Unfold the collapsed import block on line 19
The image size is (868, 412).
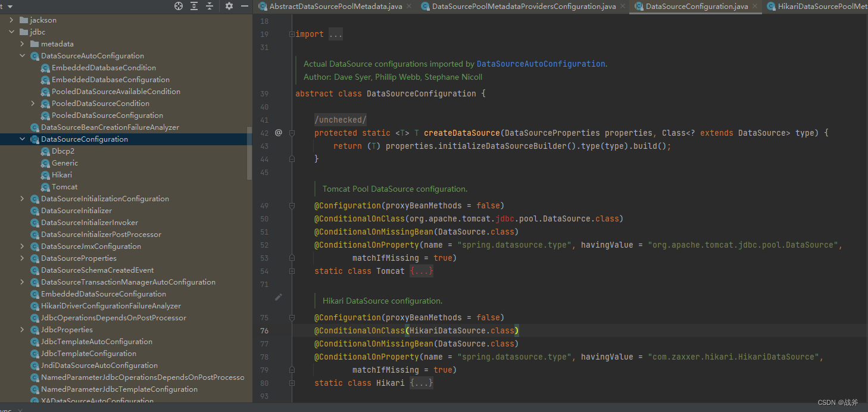pos(292,34)
